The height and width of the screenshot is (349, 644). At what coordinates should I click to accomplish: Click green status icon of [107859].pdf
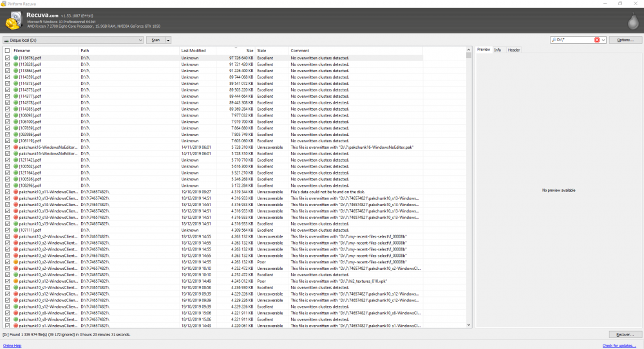(x=15, y=128)
